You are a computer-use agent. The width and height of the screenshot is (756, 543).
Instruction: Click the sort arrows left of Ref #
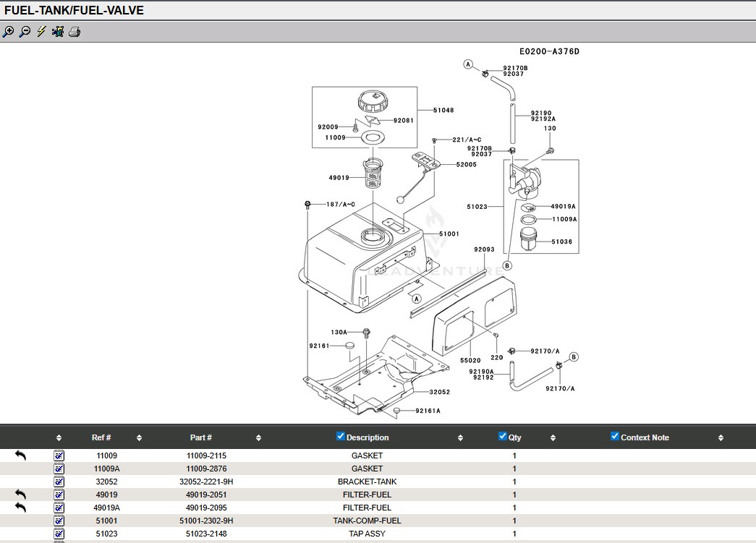[x=59, y=437]
